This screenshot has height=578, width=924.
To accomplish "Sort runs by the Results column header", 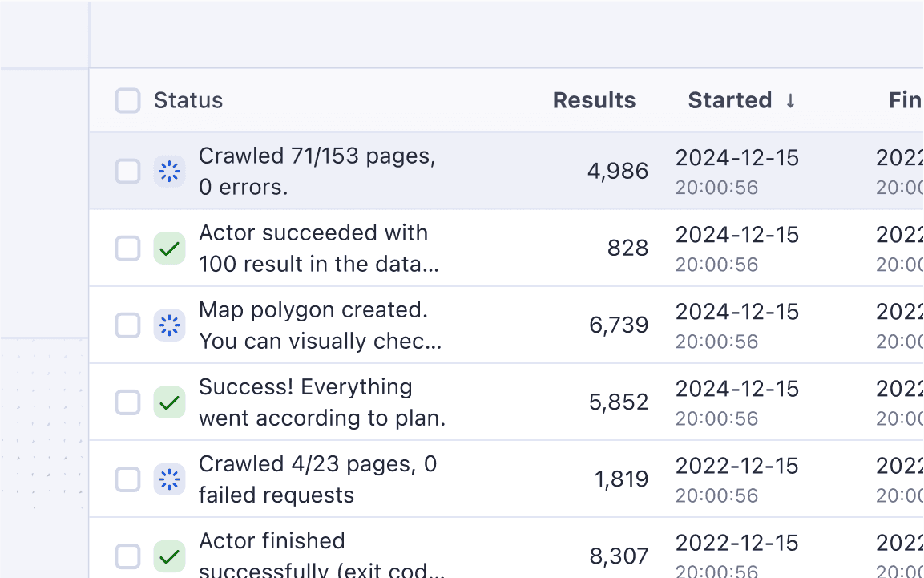I will pyautogui.click(x=594, y=100).
